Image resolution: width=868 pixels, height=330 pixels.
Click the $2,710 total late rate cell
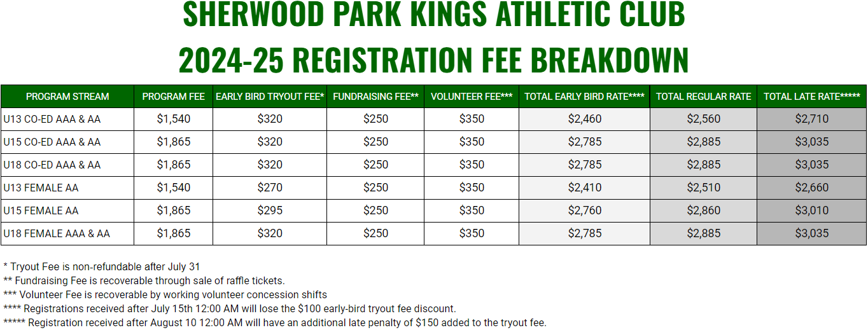coord(812,119)
